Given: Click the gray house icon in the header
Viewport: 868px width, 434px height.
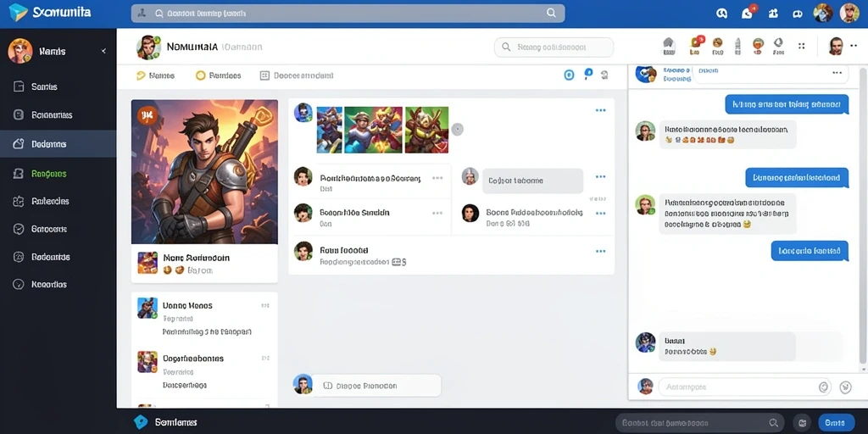Looking at the screenshot, I should pos(669,46).
